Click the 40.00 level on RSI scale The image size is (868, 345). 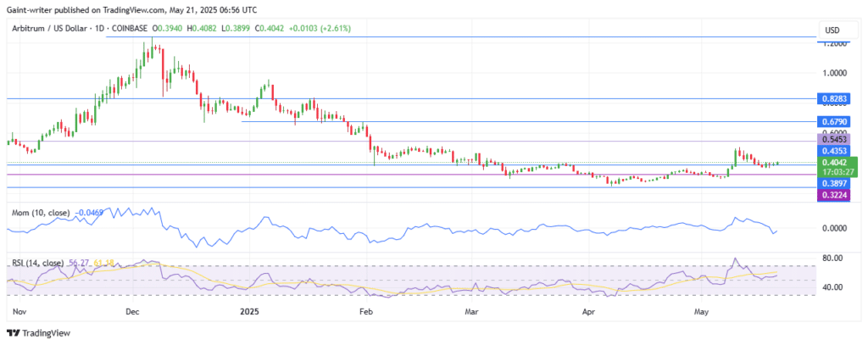832,287
